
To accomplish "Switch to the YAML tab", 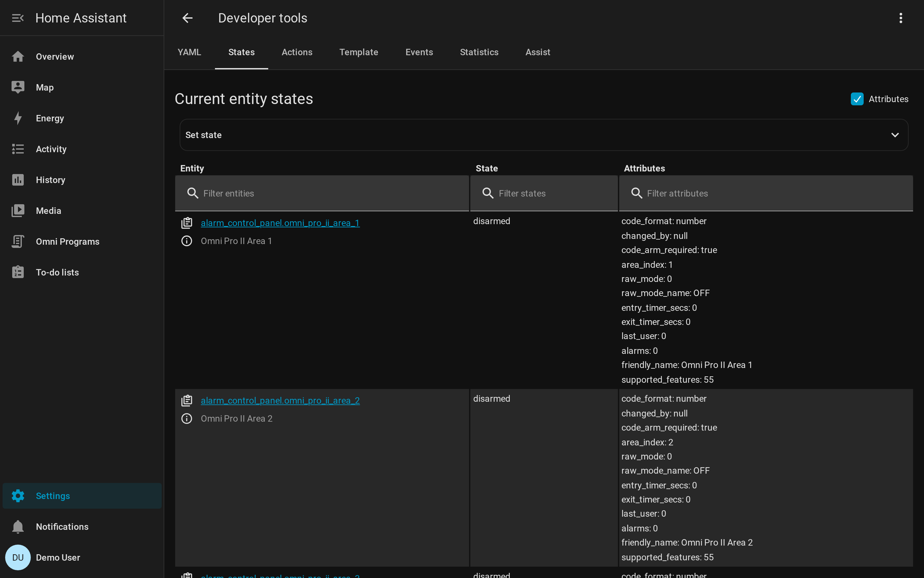I will (x=189, y=52).
